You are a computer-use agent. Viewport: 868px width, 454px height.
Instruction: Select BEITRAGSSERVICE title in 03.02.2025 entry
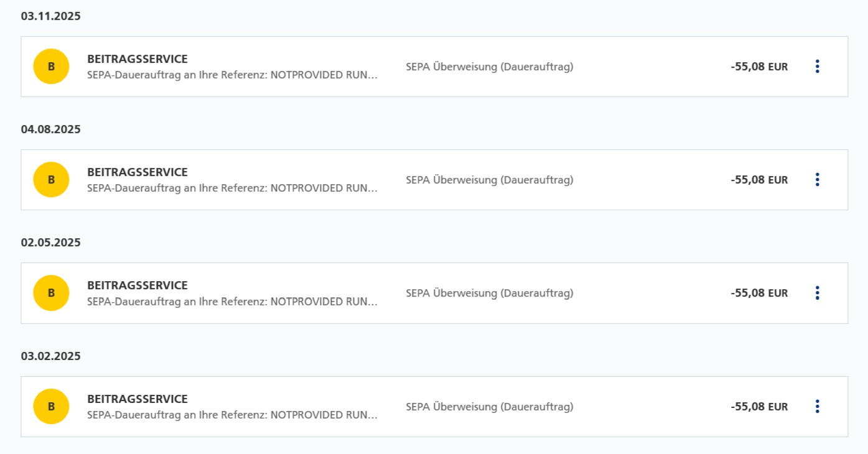click(138, 399)
